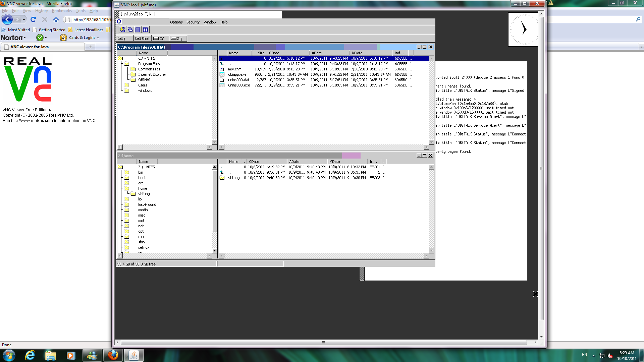The height and width of the screenshot is (362, 644).
Task: Open the Security menu
Action: [193, 22]
